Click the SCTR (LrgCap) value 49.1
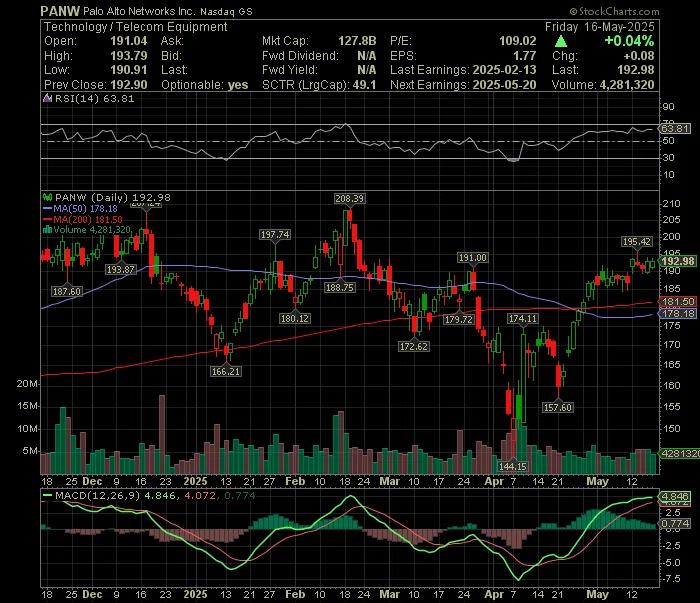The height and width of the screenshot is (603, 700). click(x=365, y=85)
